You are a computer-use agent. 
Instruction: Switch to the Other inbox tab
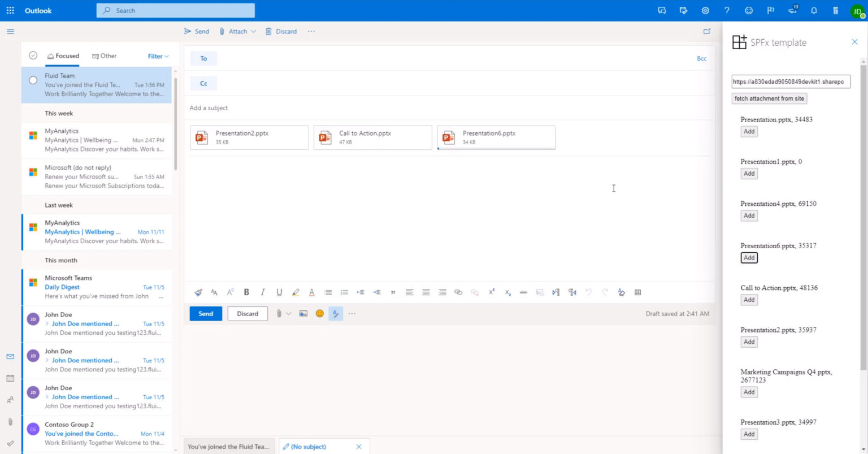[x=105, y=56]
